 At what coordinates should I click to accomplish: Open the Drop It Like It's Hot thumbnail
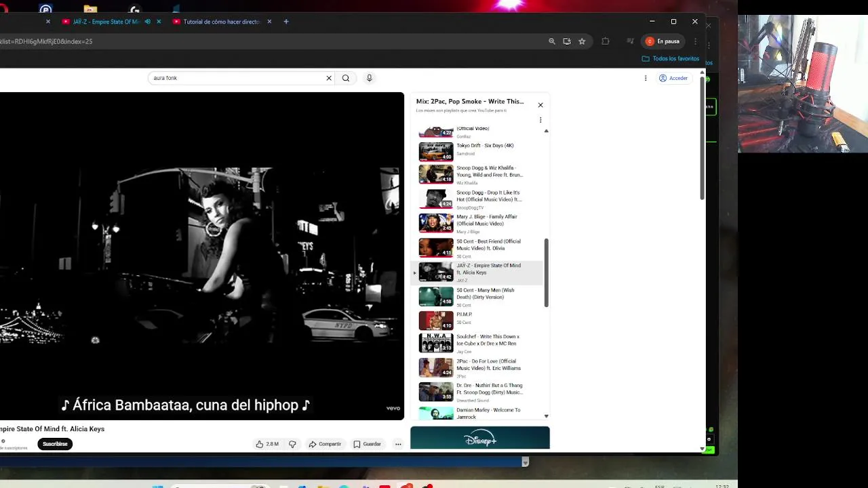(x=436, y=199)
